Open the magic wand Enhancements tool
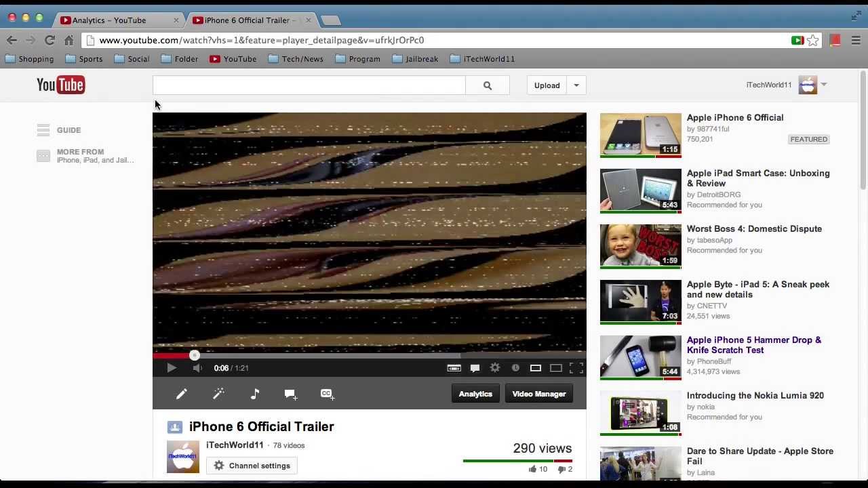Image resolution: width=868 pixels, height=488 pixels. pyautogui.click(x=218, y=394)
